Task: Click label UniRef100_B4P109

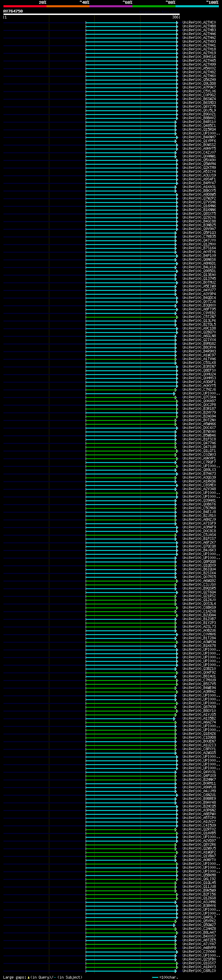Action: pyautogui.click(x=199, y=256)
